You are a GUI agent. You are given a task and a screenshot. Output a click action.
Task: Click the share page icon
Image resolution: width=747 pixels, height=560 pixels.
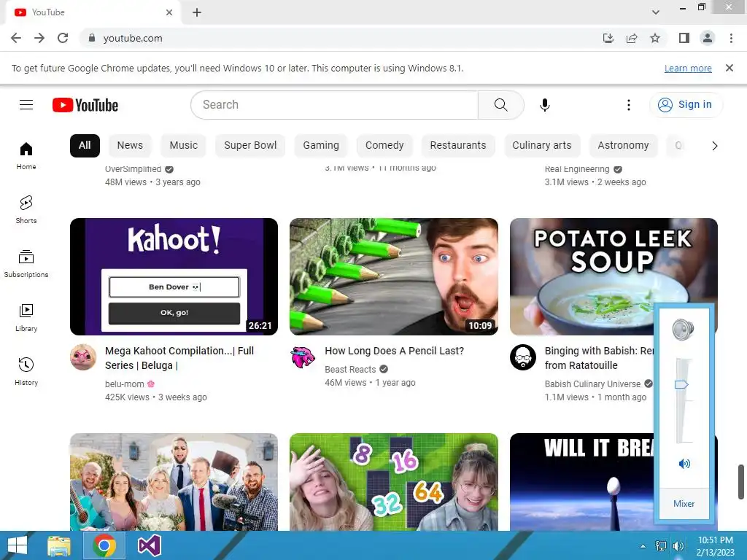(x=632, y=38)
